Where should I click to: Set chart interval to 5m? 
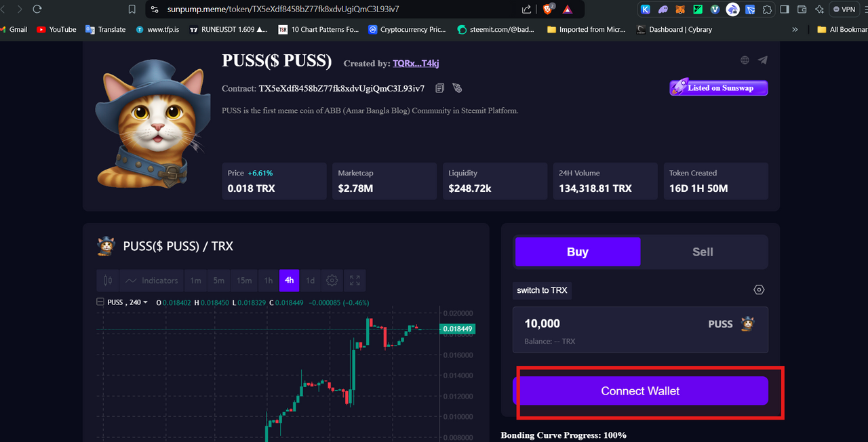coord(218,281)
